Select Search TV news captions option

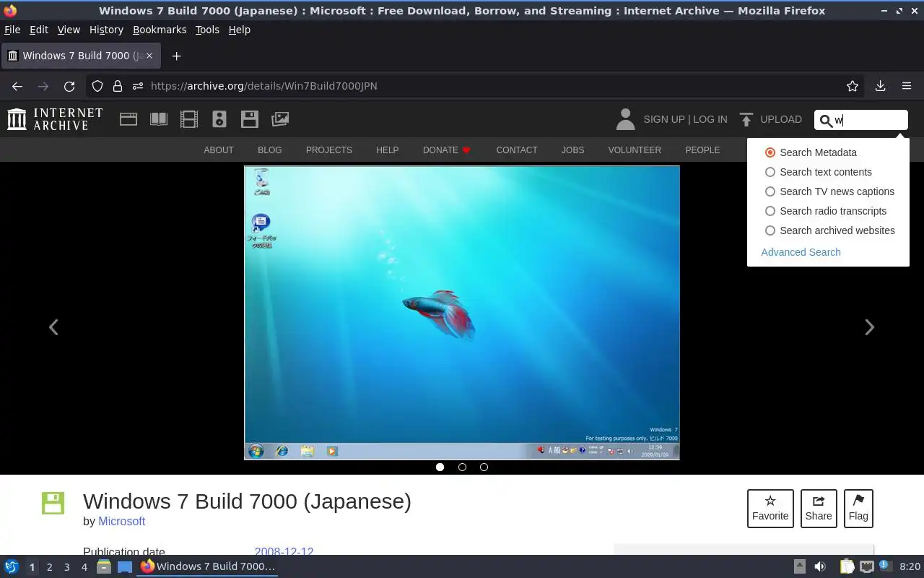coord(829,191)
